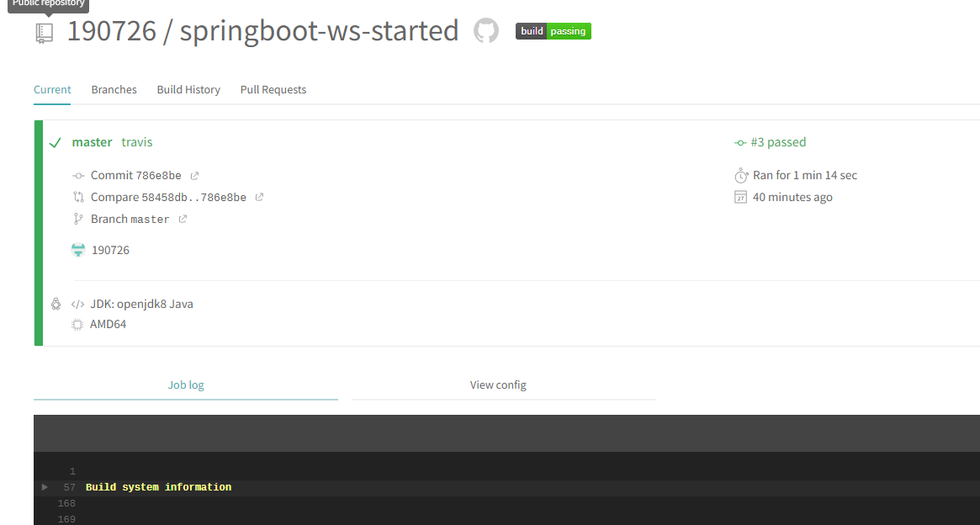
Task: Open external link icon next to Commit 786e8be
Action: point(194,176)
